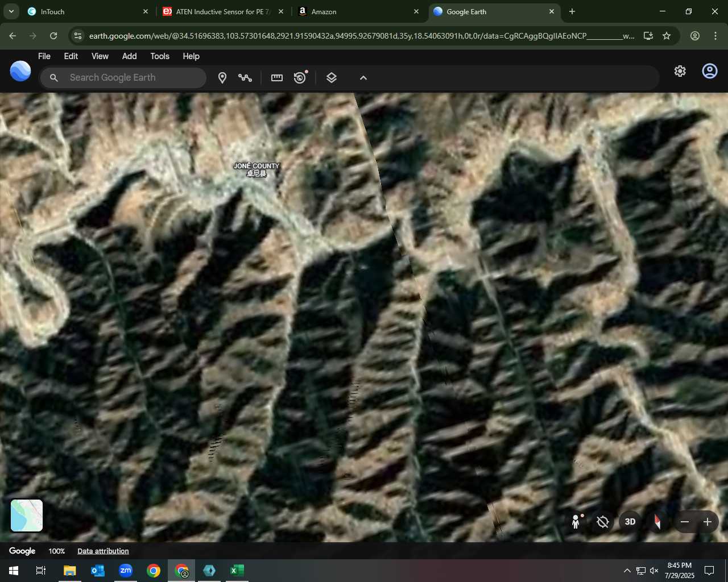This screenshot has width=728, height=582.
Task: Collapse the toolbar with the up chevron
Action: click(363, 78)
